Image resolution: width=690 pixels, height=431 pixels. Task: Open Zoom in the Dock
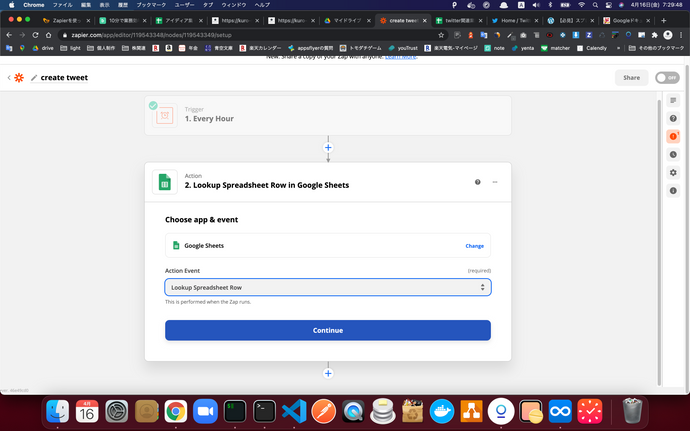point(206,411)
